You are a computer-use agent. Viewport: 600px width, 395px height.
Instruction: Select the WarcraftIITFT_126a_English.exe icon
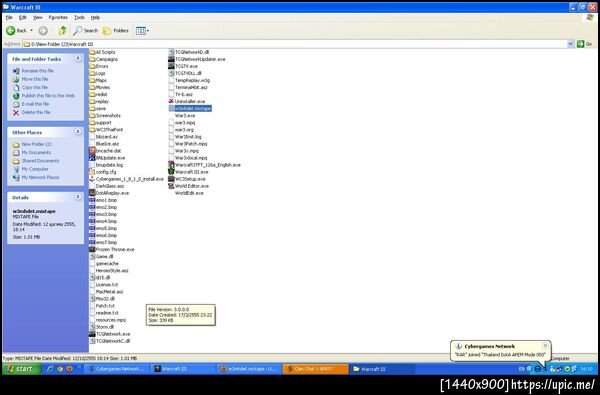(x=171, y=165)
